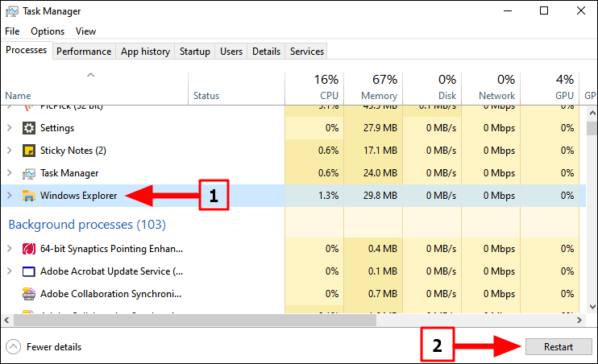This screenshot has height=364, width=598.
Task: Click the Restart button
Action: (x=559, y=347)
